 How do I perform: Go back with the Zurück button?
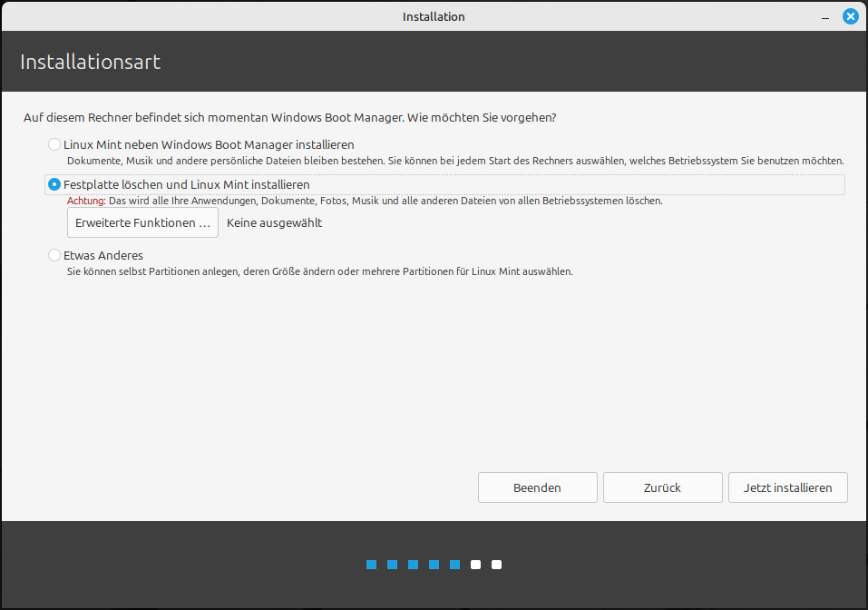pyautogui.click(x=663, y=487)
